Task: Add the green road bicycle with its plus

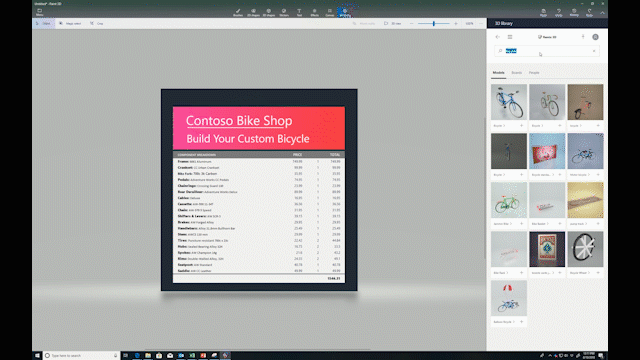Action: click(x=560, y=126)
